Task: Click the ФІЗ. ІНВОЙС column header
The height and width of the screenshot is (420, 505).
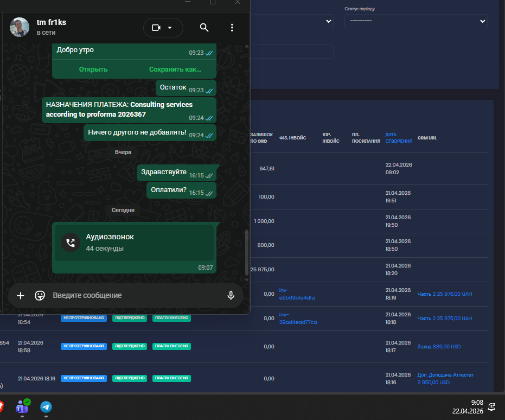Action: 292,138
